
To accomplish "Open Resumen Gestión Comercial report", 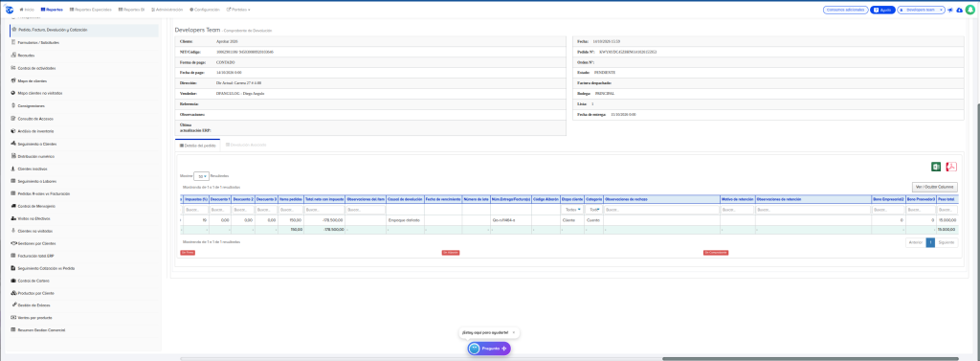I will click(x=42, y=329).
